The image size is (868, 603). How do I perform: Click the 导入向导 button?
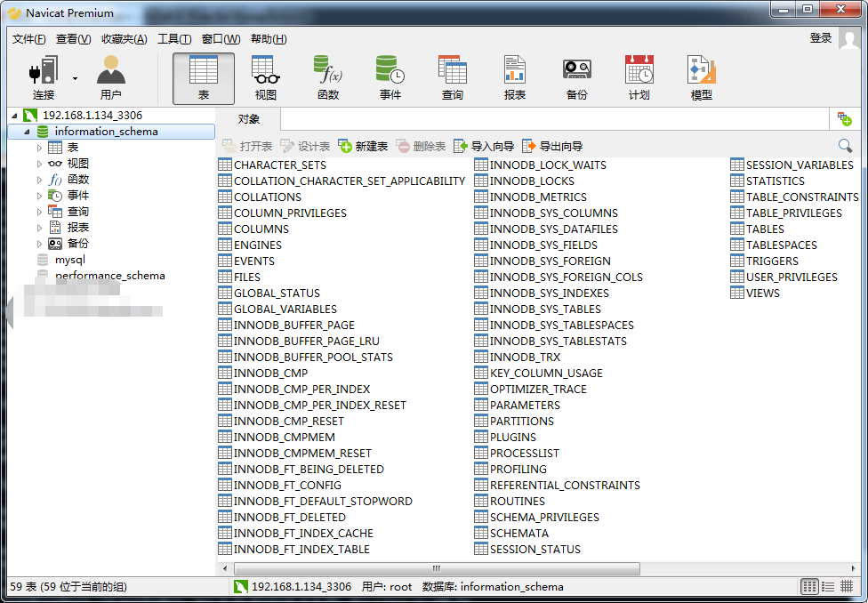(484, 147)
